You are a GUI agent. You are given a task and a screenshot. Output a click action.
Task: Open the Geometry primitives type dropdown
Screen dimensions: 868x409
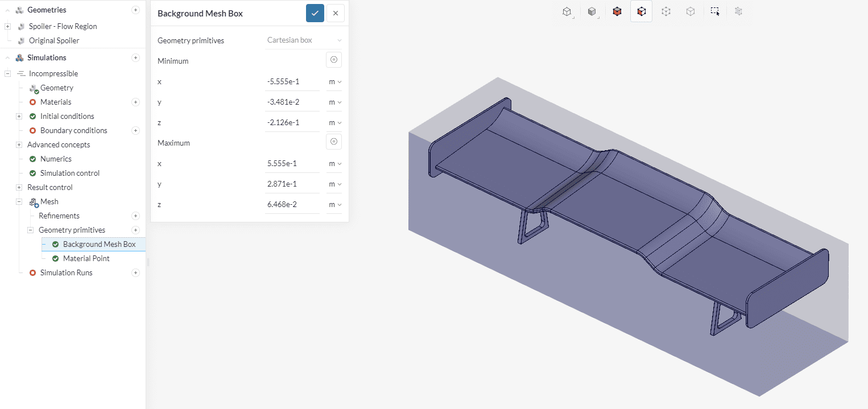pos(304,40)
